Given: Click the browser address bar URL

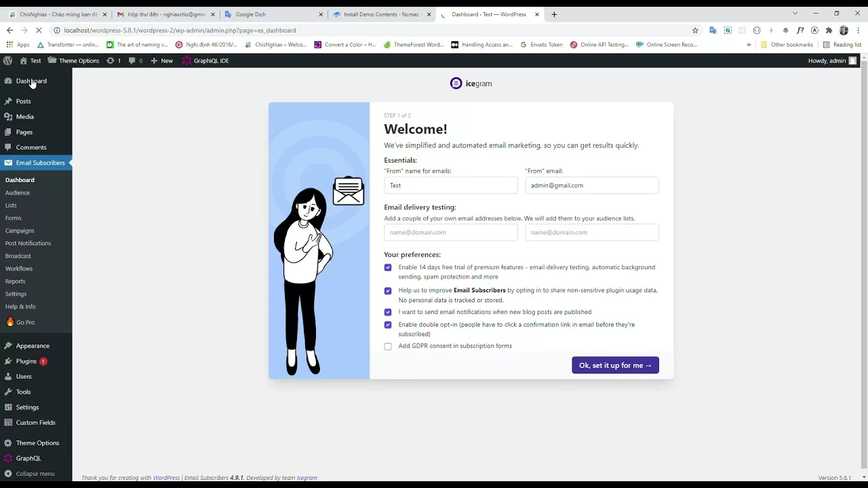Looking at the screenshot, I should click(180, 30).
